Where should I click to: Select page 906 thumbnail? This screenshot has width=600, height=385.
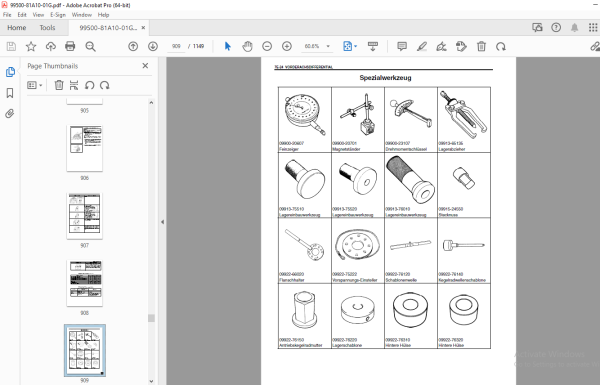85,148
